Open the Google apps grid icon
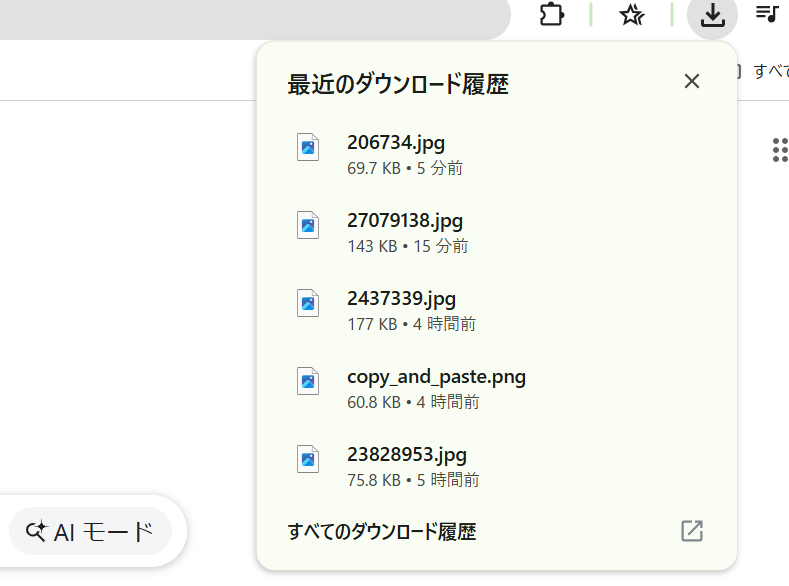Screen dimensions: 789x586 coord(780,150)
